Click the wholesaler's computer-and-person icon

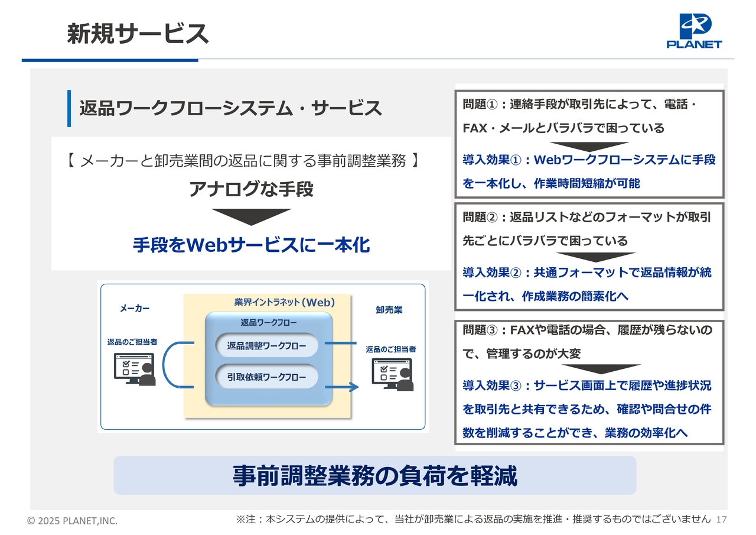[390, 374]
